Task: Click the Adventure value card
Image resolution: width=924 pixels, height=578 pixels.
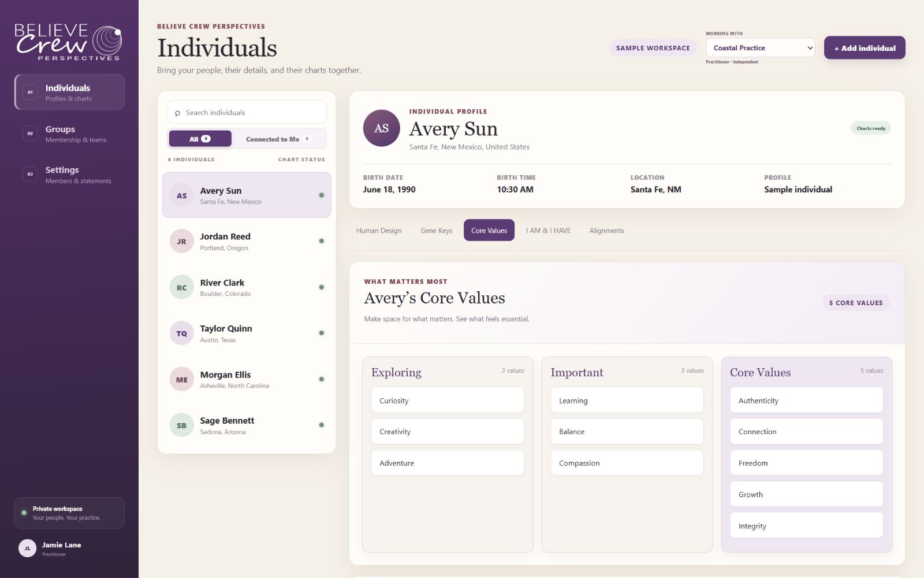Action: pyautogui.click(x=448, y=462)
